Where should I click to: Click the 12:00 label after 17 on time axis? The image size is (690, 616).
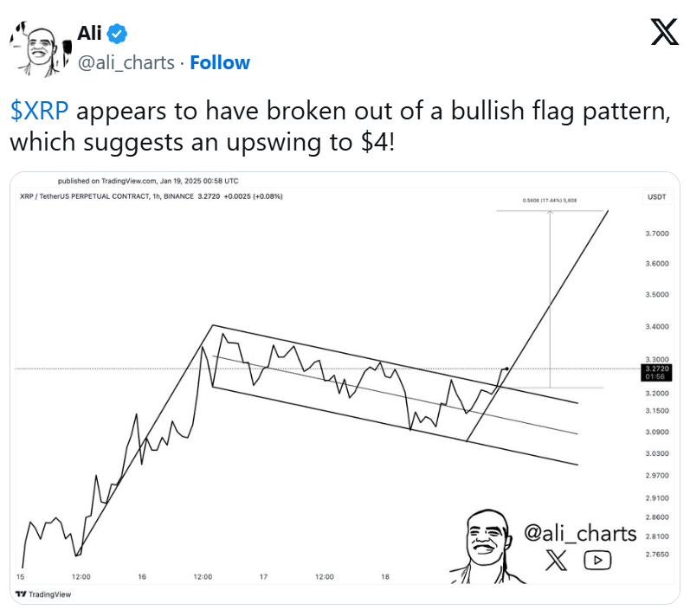pyautogui.click(x=325, y=577)
